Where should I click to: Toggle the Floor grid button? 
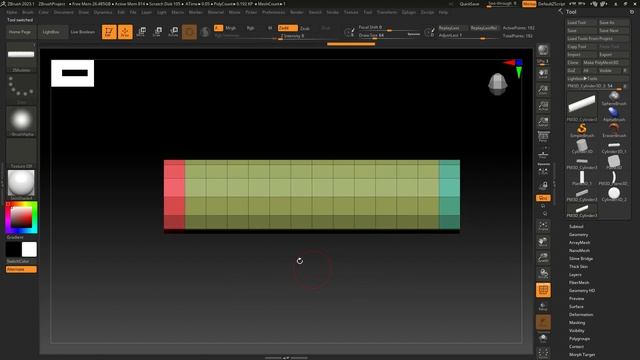tap(543, 154)
